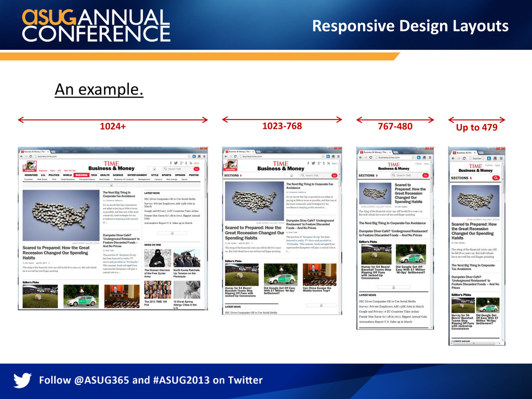Image resolution: width=532 pixels, height=399 pixels.
Task: Click TIME Subscribe cover in 1024+ browser
Action: (x=30, y=166)
